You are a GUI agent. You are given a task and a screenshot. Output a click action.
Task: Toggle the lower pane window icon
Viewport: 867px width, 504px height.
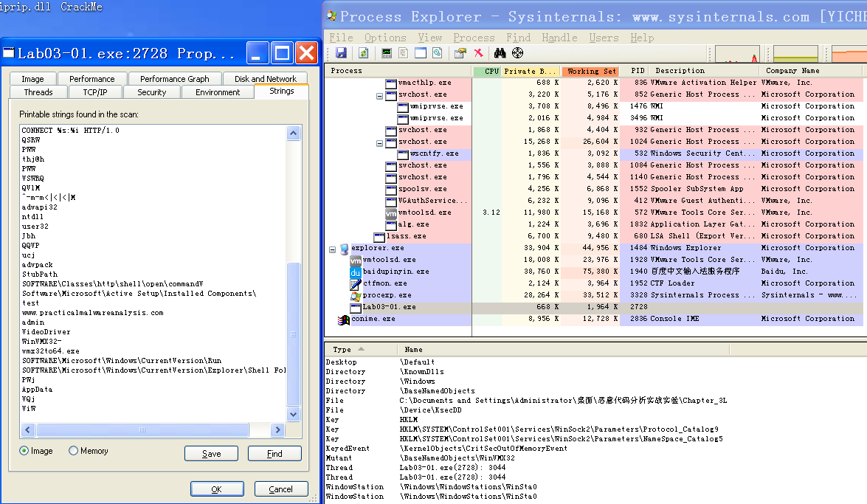[421, 53]
